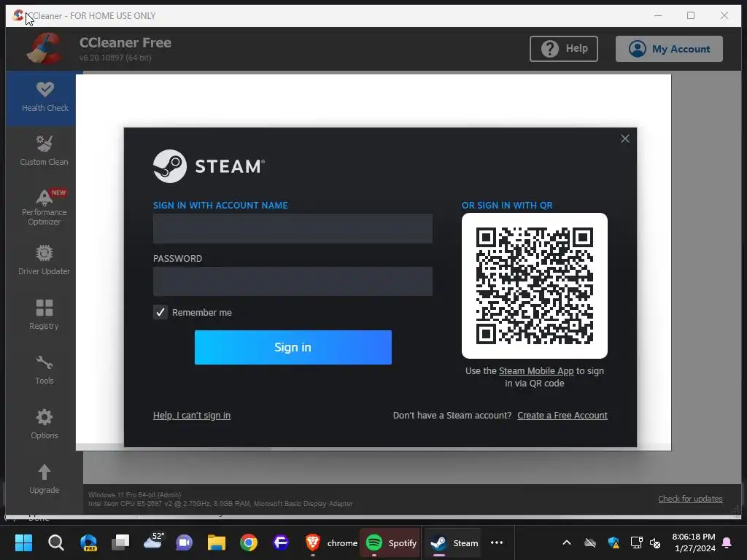The image size is (747, 560).
Task: Launch Google Chrome from taskbar
Action: pos(248,542)
